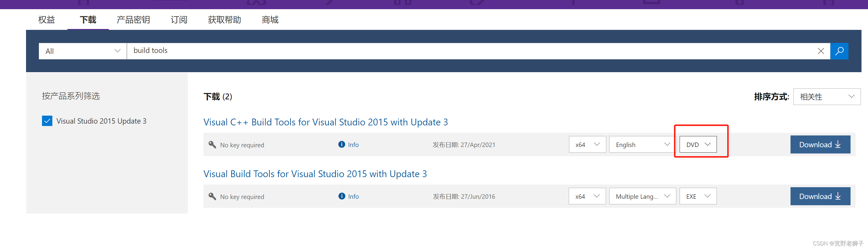Switch to the 订阅 tab

click(179, 20)
